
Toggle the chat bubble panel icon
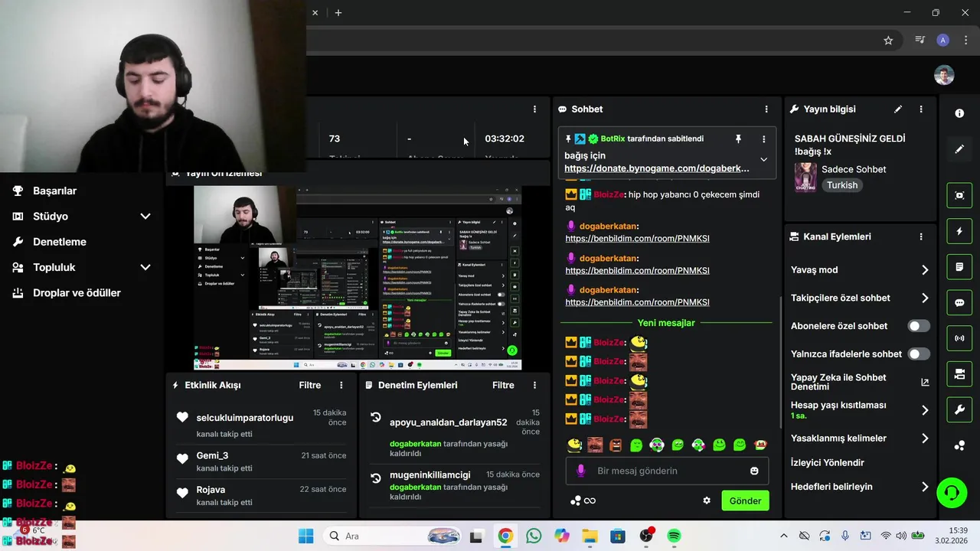pos(959,302)
